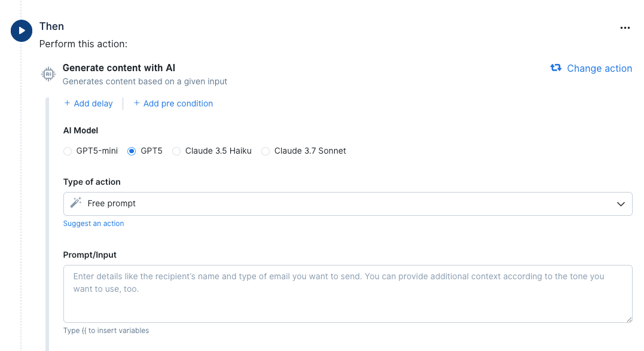Image resolution: width=644 pixels, height=351 pixels.
Task: Click Add pre condition link
Action: pyautogui.click(x=178, y=103)
